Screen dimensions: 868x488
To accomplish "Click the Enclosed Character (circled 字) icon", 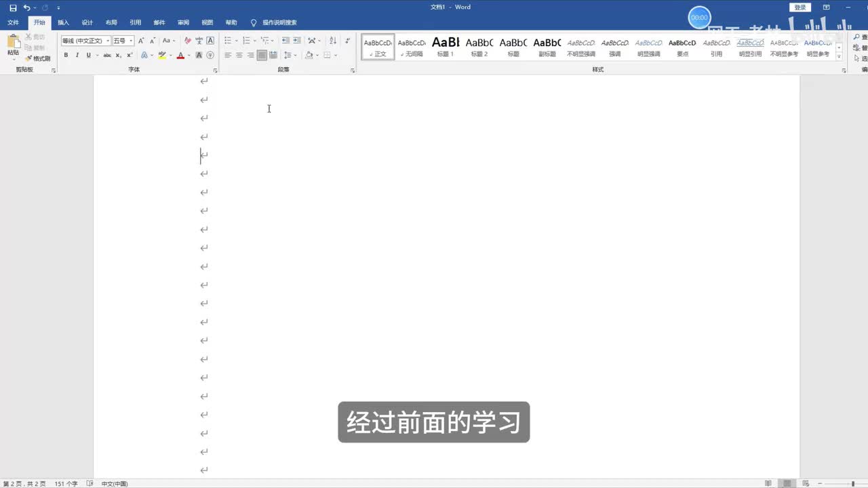I will 210,55.
